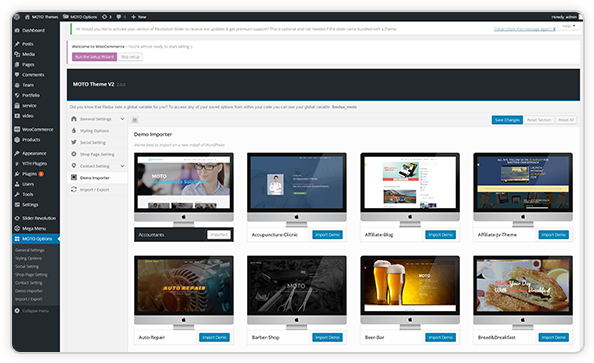The image size is (594, 363).
Task: Select Import / Export tab in options panel
Action: pos(97,189)
